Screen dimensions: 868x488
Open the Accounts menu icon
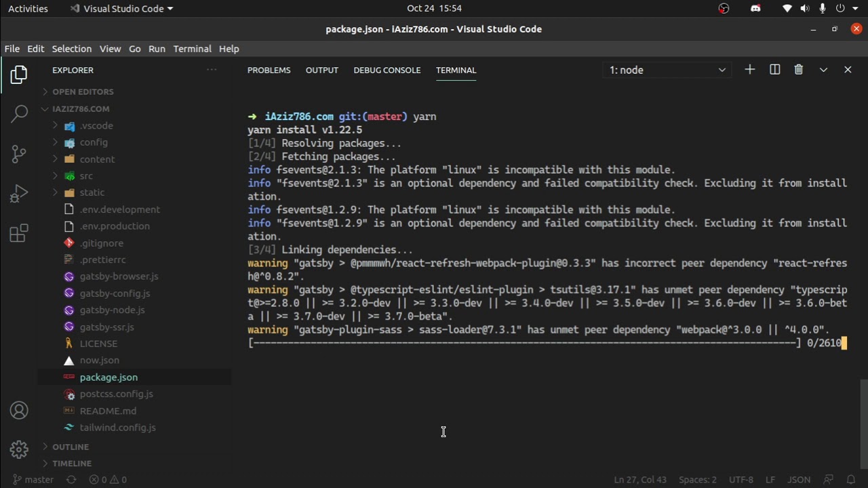pyautogui.click(x=19, y=410)
